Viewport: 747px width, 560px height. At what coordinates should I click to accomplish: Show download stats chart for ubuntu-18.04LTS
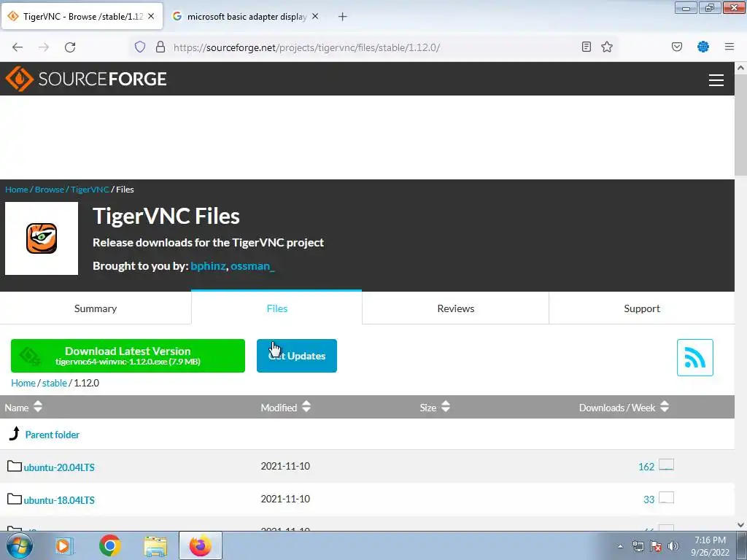pos(666,497)
